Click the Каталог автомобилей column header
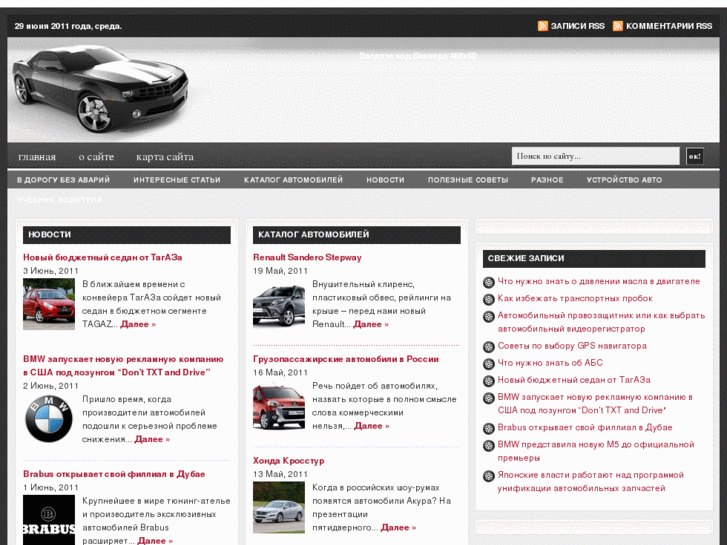 pos(357,235)
